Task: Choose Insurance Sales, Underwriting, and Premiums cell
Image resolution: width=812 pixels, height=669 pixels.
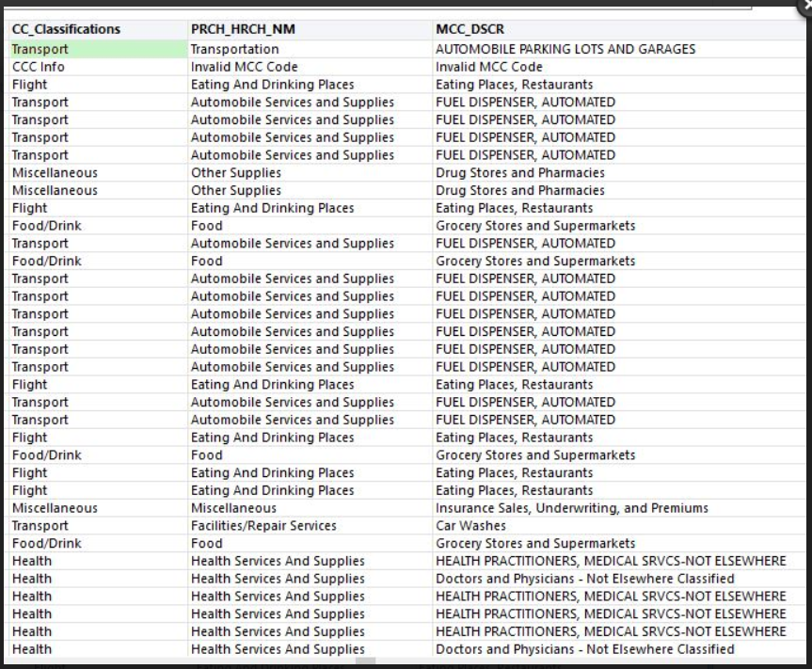Action: point(572,508)
